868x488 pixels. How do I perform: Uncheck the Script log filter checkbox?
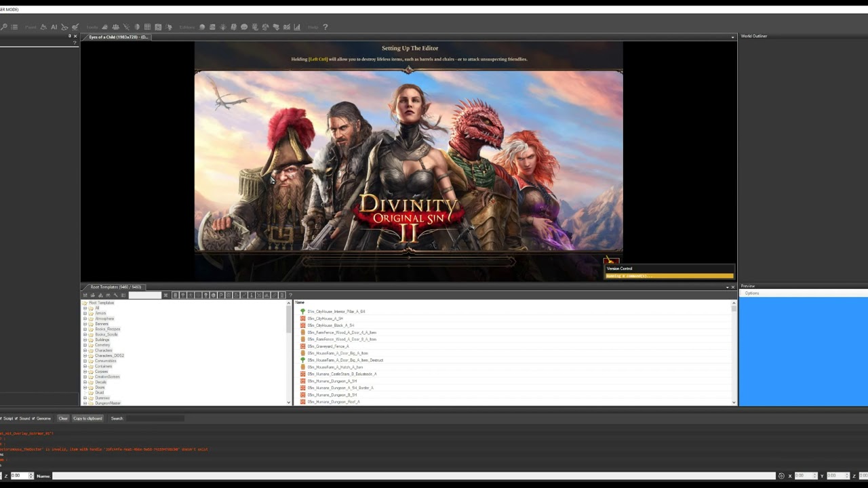pyautogui.click(x=1, y=418)
